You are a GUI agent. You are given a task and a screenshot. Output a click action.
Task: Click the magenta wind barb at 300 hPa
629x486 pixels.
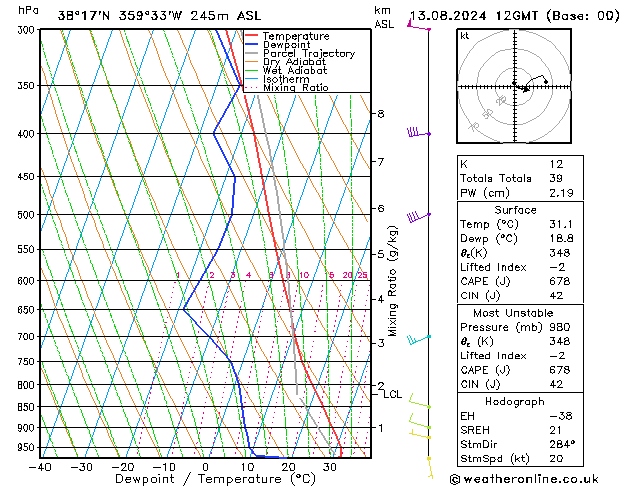coord(418,28)
